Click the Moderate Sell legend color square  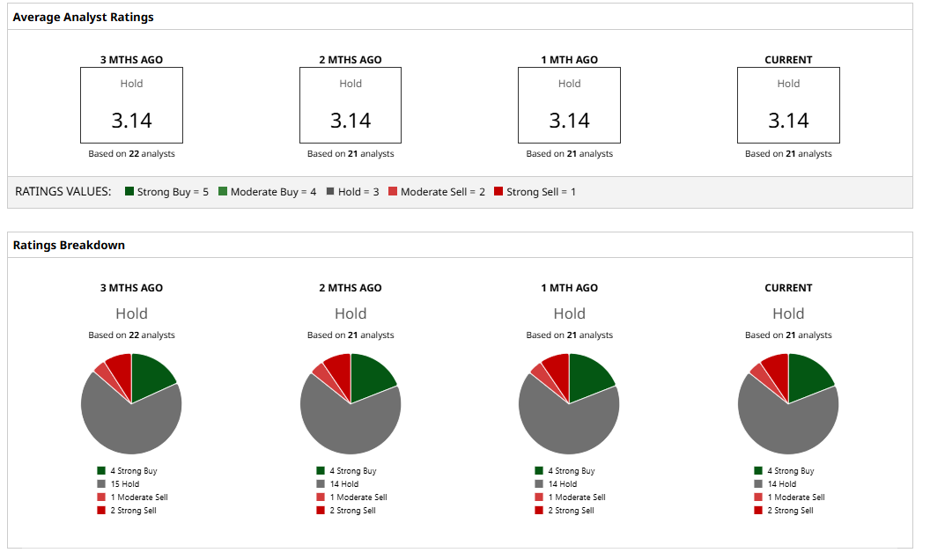(393, 191)
